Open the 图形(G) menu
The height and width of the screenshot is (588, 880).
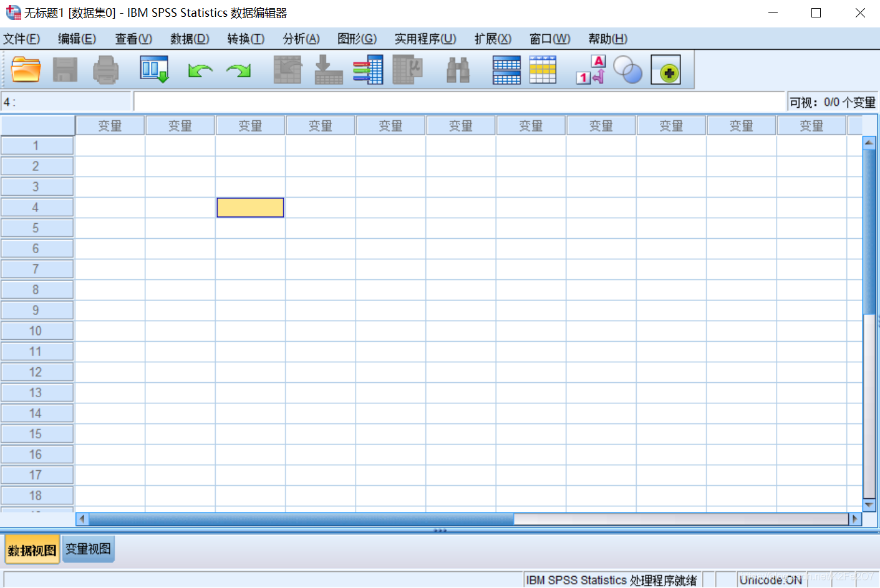(357, 39)
